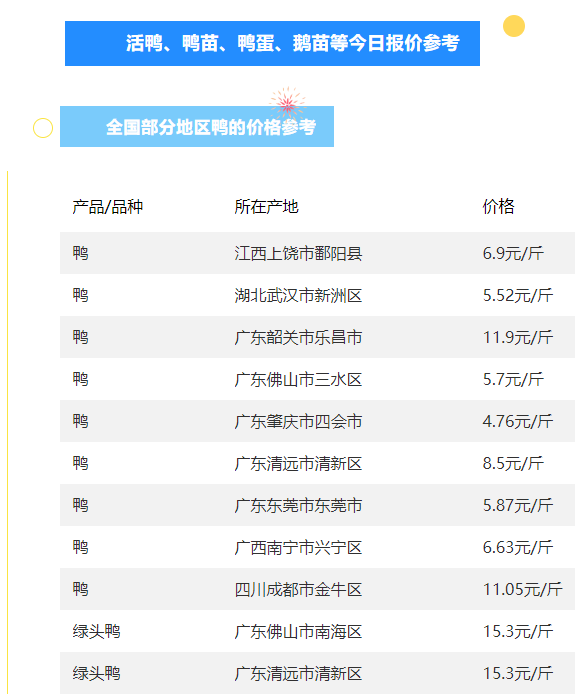The image size is (576, 694).
Task: Select the 江西上饶市鄱阳县 row
Action: (x=317, y=253)
